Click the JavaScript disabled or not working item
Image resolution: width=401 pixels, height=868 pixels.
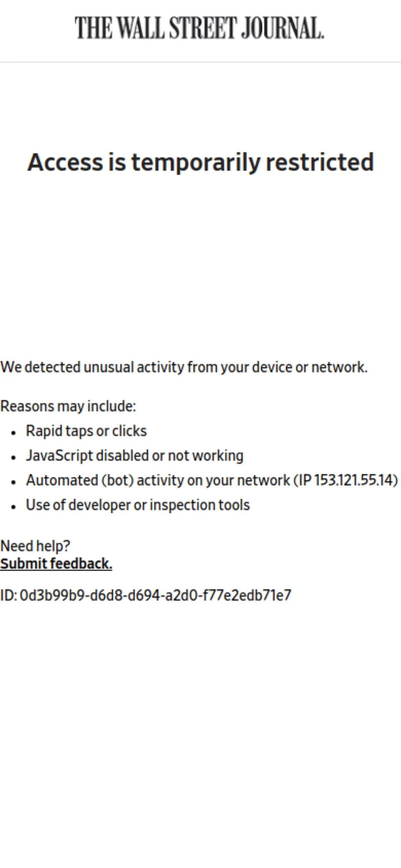click(135, 456)
